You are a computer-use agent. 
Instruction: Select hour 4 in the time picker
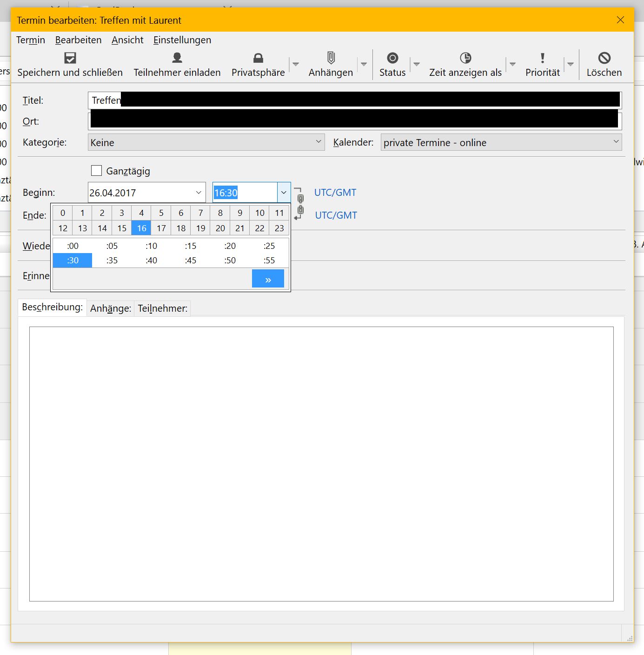141,213
